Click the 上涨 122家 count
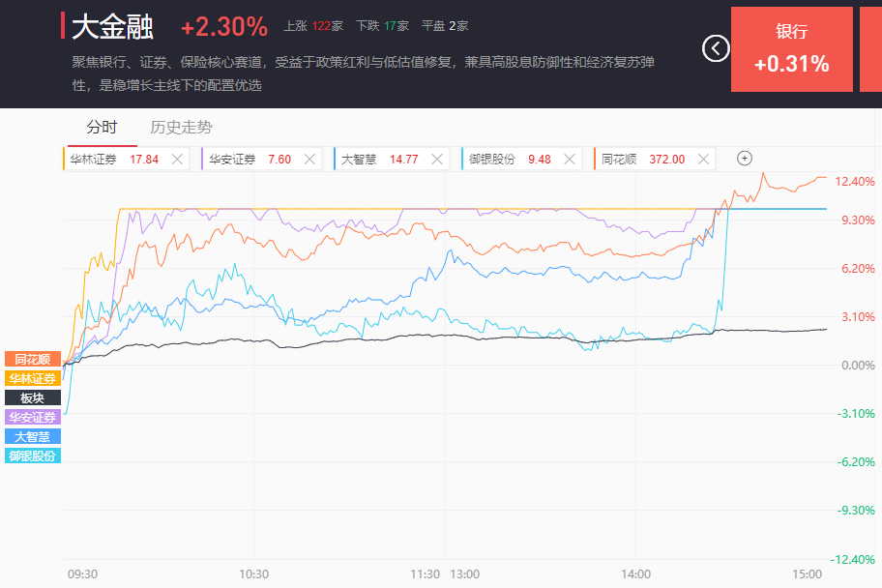882x588 pixels. pos(313,26)
